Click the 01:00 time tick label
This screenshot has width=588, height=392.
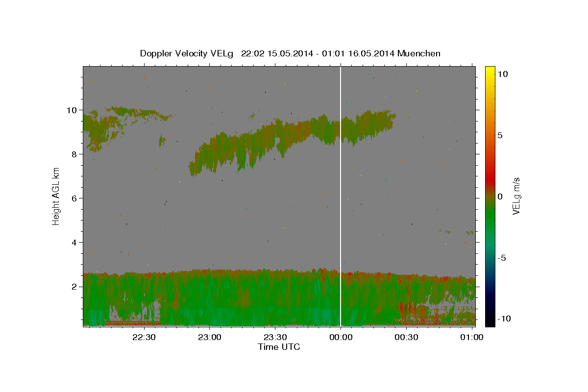pyautogui.click(x=472, y=337)
